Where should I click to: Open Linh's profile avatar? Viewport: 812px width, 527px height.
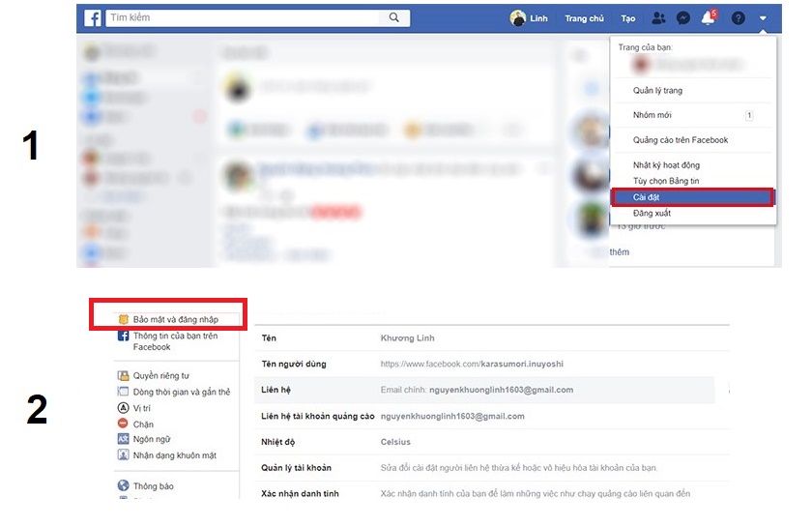pos(517,18)
